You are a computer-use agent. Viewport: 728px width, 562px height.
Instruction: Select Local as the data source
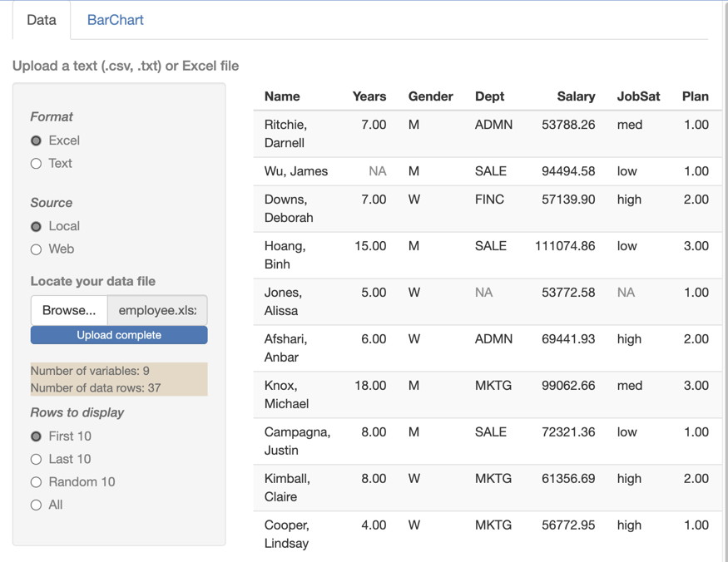36,226
